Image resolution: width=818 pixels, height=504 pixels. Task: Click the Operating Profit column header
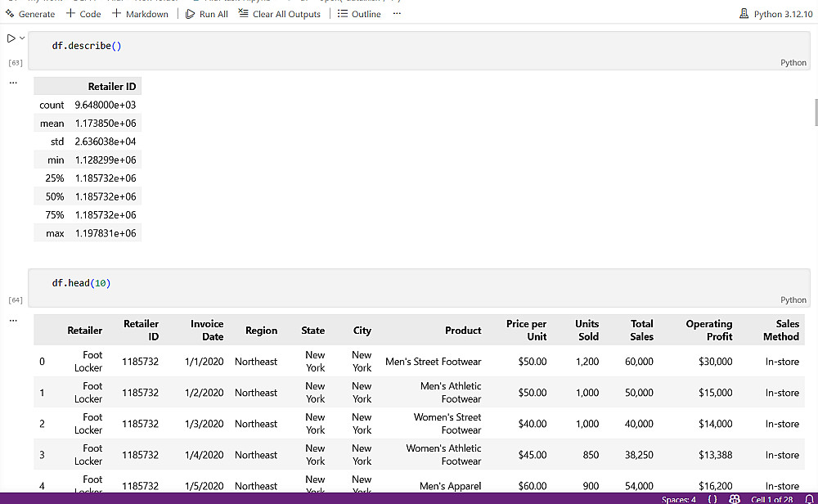coord(709,331)
